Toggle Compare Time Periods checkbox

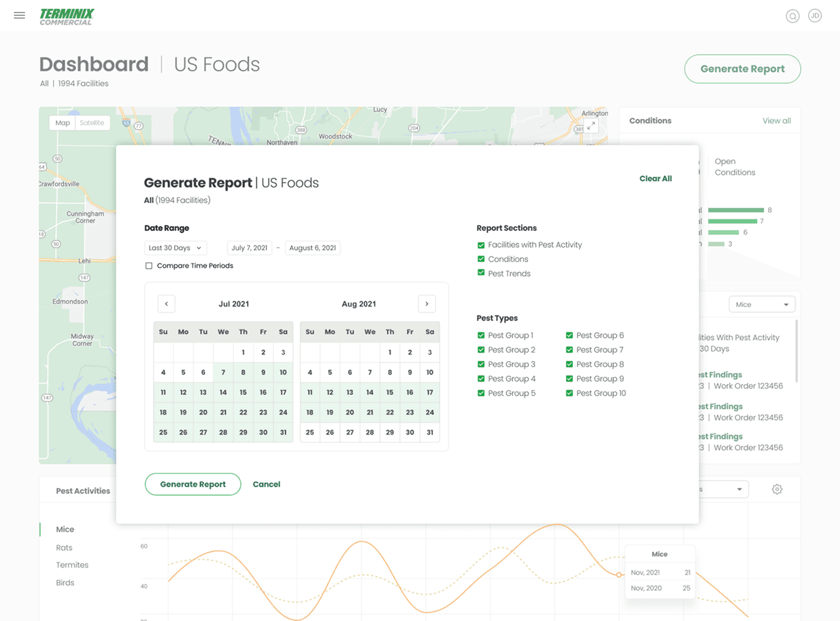coord(149,266)
